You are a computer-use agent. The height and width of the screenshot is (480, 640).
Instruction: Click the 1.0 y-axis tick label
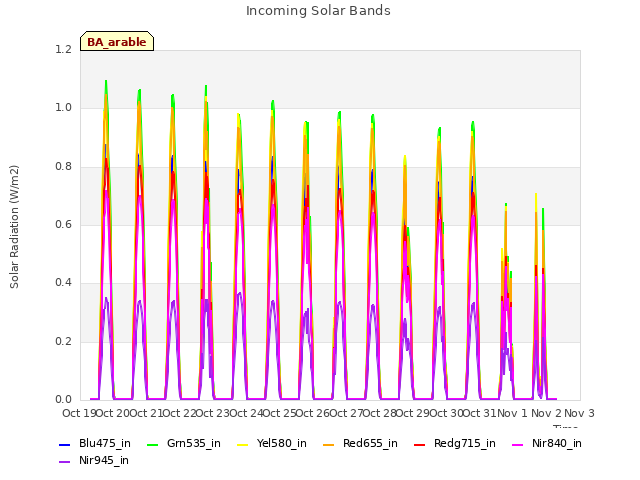click(x=63, y=108)
